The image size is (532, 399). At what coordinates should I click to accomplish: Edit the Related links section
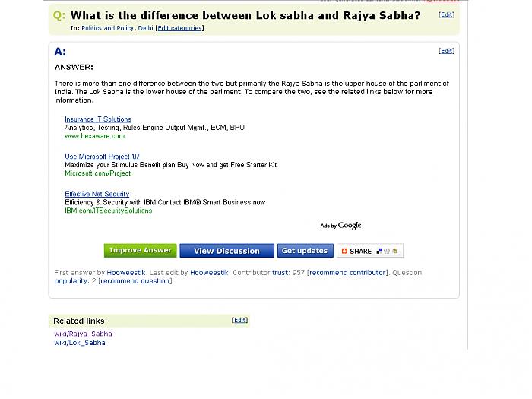point(239,320)
